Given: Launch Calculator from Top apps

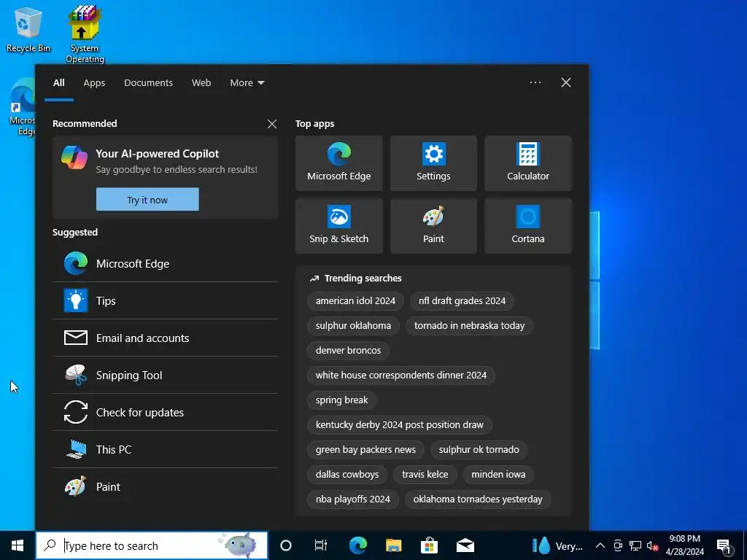Looking at the screenshot, I should tap(528, 163).
